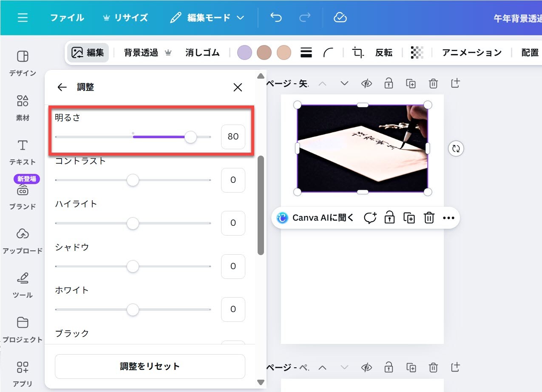Lock the first page using padlock
The width and height of the screenshot is (542, 392).
click(x=389, y=83)
